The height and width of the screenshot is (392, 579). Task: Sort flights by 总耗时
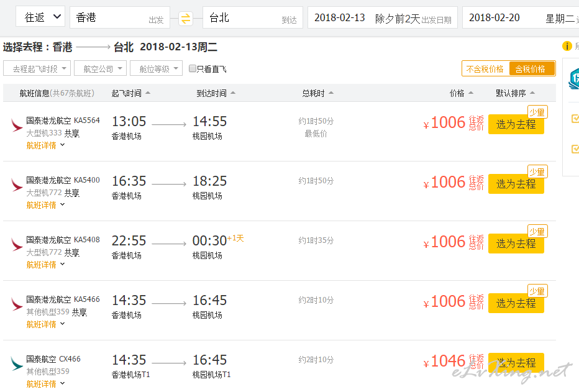coord(317,93)
